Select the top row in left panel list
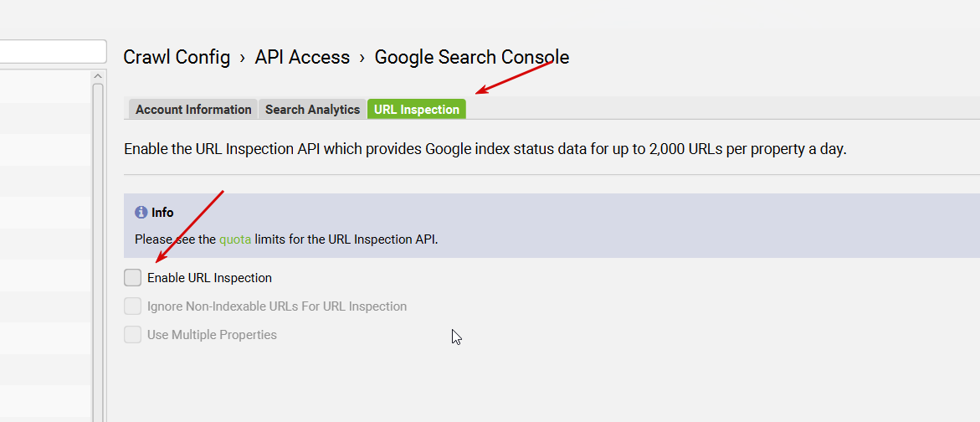Viewport: 980px width, 422px height. (x=44, y=86)
